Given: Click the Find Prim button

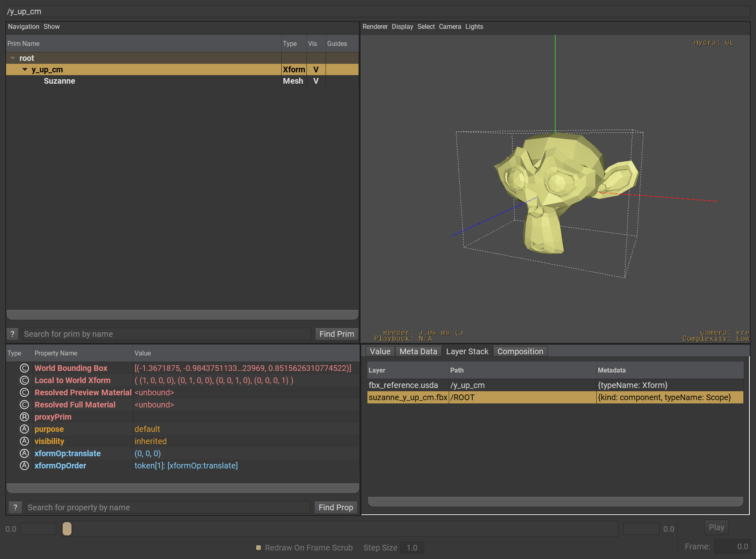Looking at the screenshot, I should [337, 334].
